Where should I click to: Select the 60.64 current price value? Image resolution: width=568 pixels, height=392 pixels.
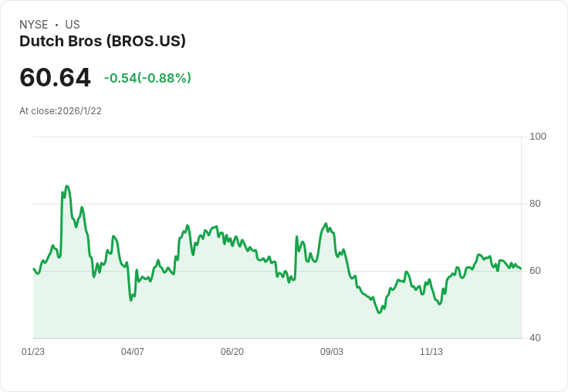[55, 77]
